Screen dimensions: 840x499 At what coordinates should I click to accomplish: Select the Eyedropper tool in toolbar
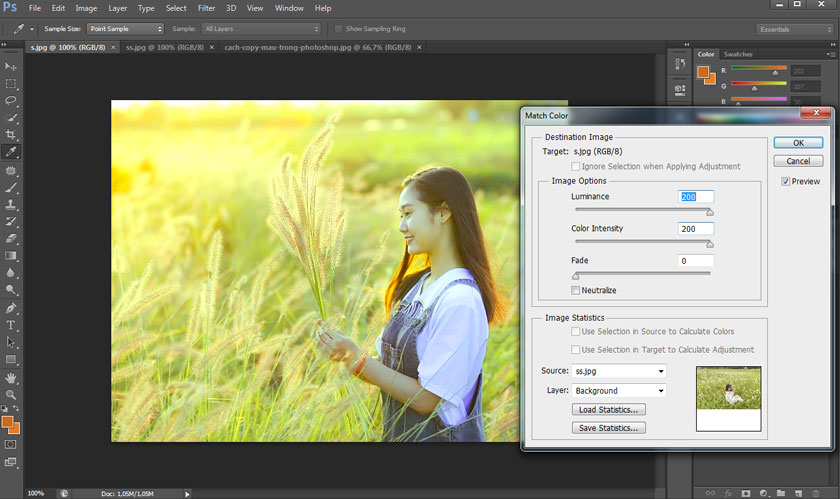click(11, 152)
